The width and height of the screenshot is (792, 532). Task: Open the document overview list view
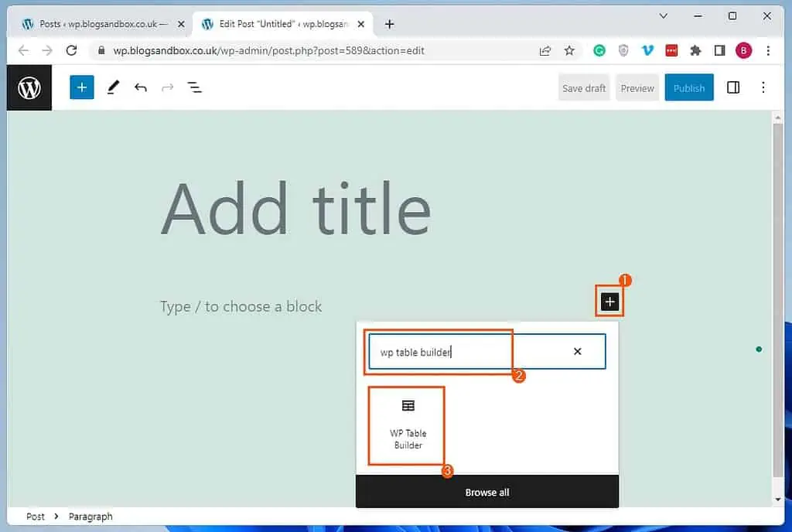(195, 87)
